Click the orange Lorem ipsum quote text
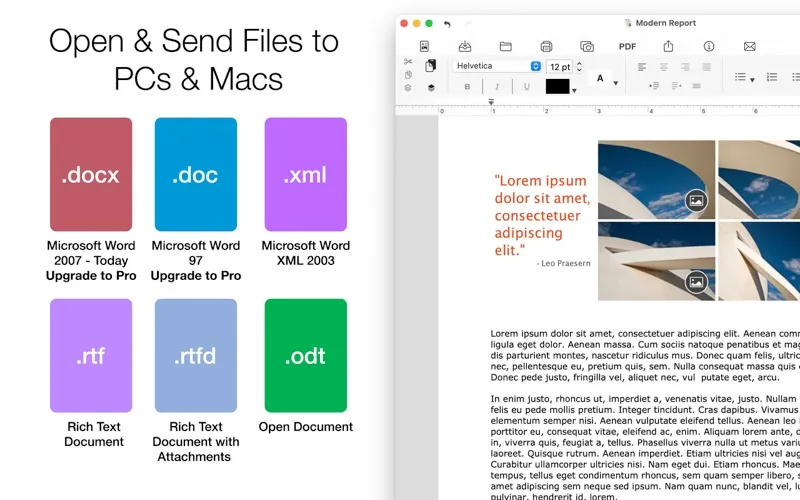The height and width of the screenshot is (500, 800). tap(542, 215)
